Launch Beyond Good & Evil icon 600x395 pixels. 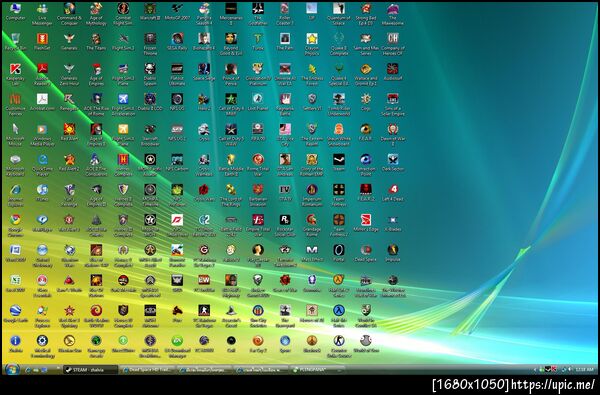click(x=231, y=44)
